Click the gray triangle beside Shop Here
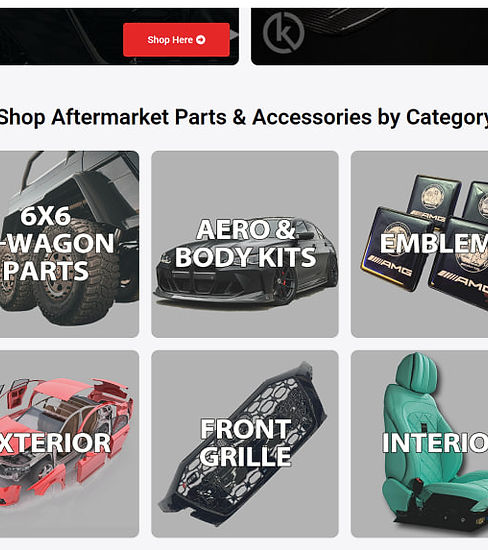488x550 pixels. click(234, 35)
